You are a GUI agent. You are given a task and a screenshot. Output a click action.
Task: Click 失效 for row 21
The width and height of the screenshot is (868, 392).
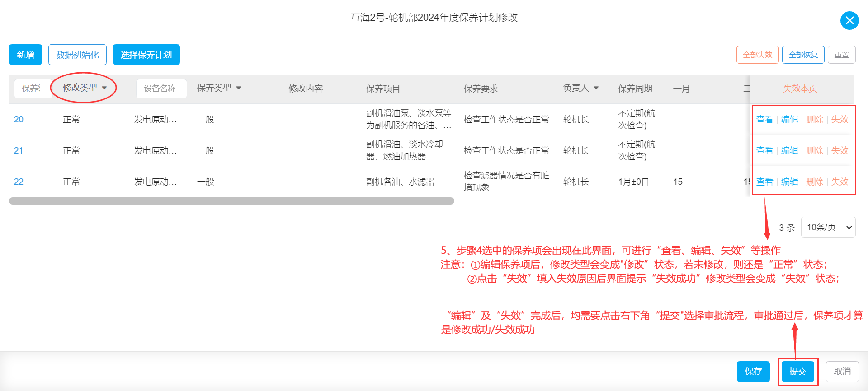click(840, 150)
